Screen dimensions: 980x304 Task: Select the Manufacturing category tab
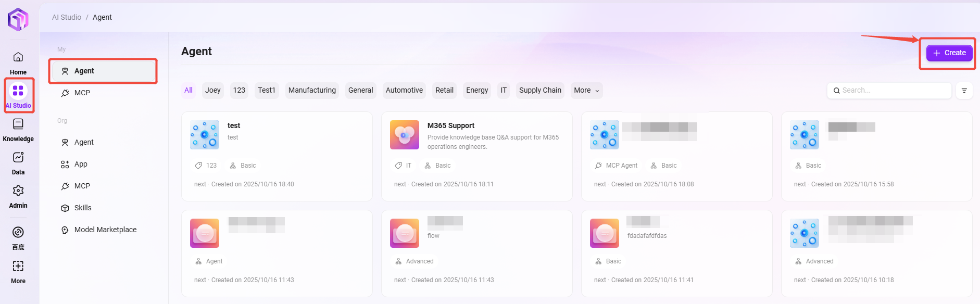tap(312, 91)
